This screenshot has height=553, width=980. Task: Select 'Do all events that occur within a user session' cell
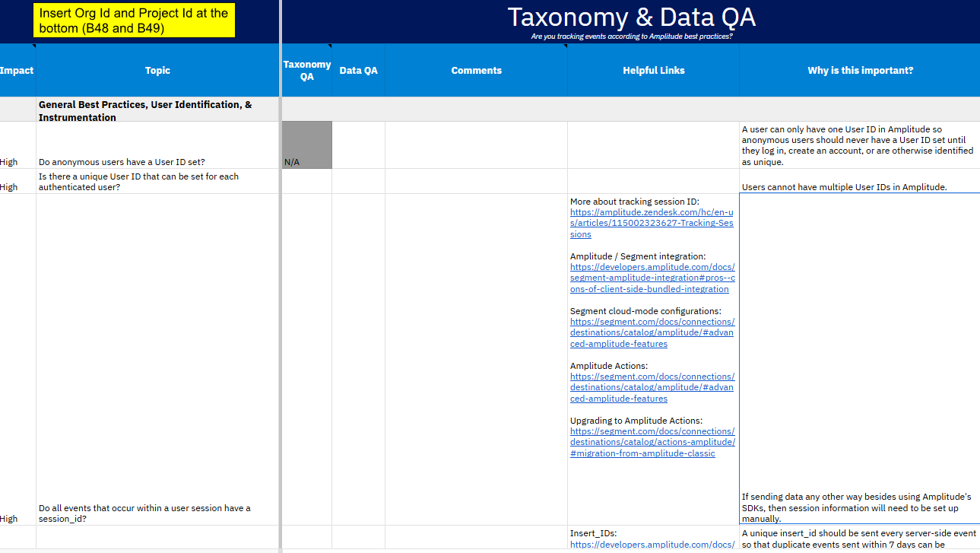point(157,360)
